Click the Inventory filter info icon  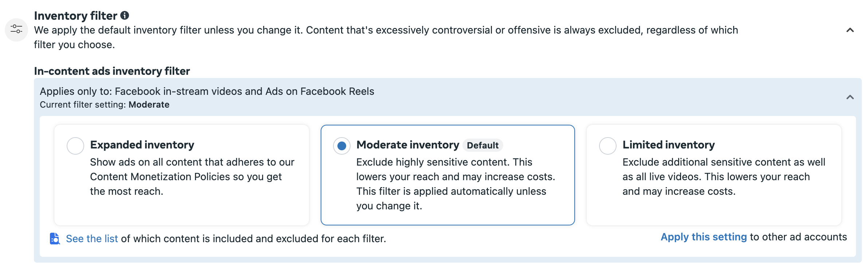click(125, 15)
